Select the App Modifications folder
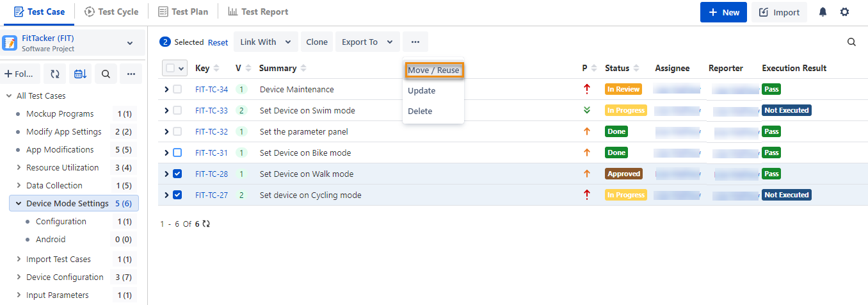 coord(60,150)
